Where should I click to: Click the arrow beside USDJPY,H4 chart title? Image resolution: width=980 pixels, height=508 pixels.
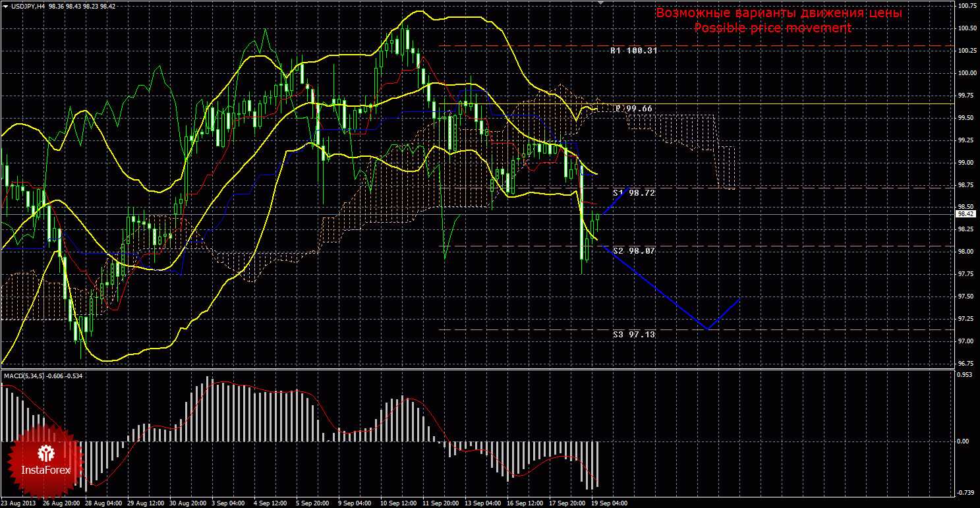tap(5, 6)
